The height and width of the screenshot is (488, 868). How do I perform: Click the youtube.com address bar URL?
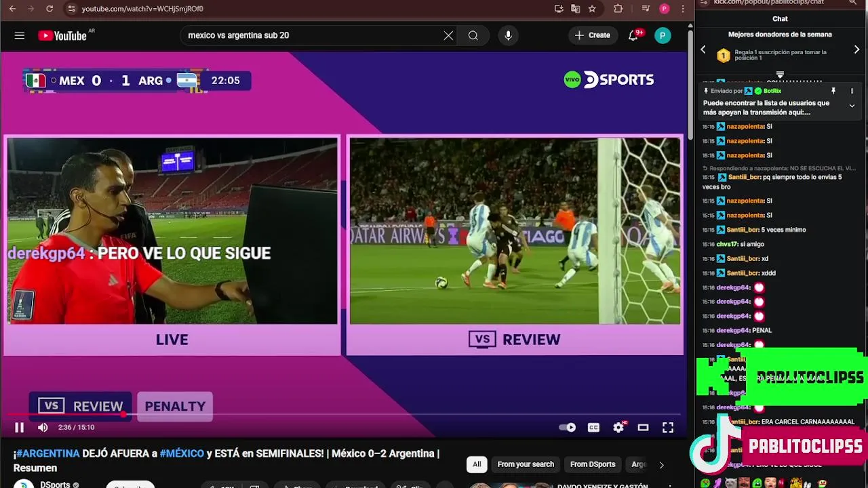[142, 9]
